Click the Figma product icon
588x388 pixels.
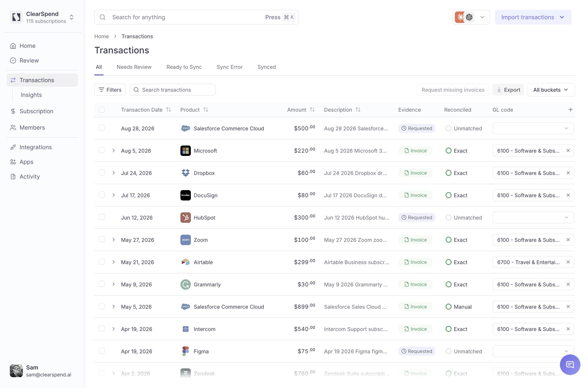click(186, 351)
